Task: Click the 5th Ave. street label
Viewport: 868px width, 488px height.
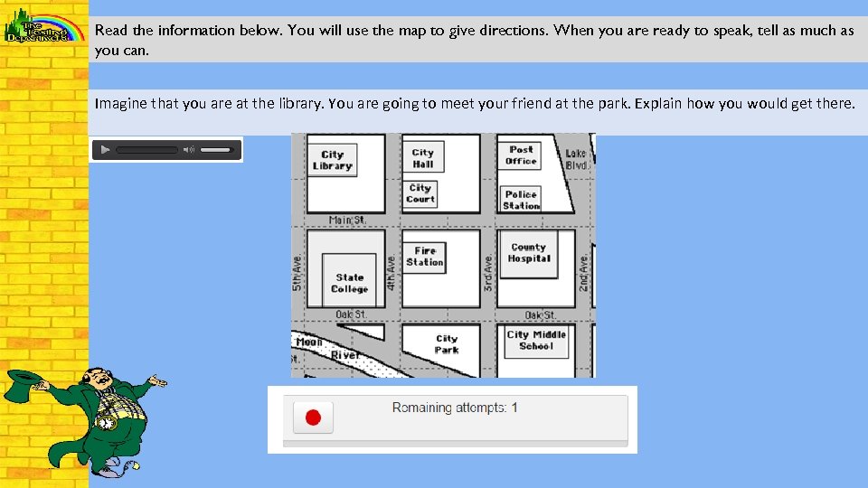Action: (297, 272)
